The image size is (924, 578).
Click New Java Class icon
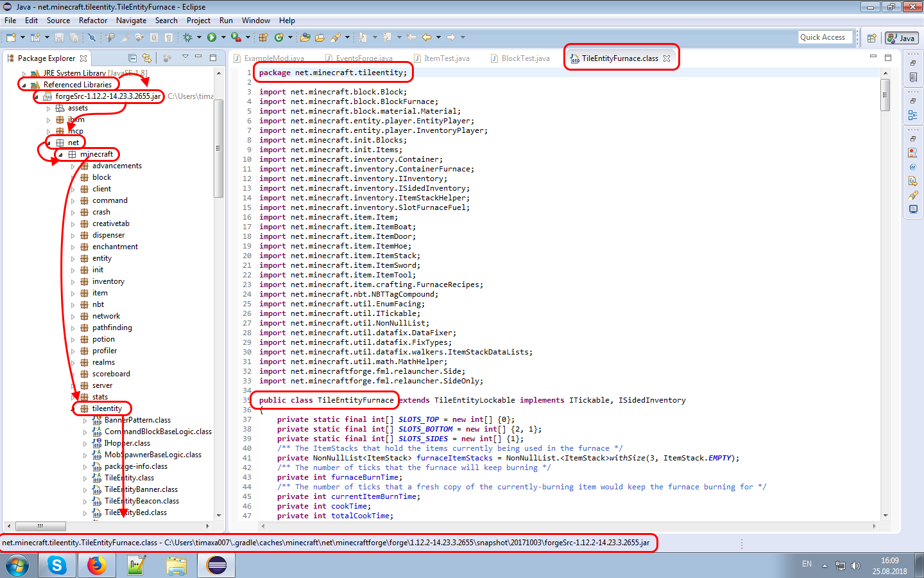(279, 37)
